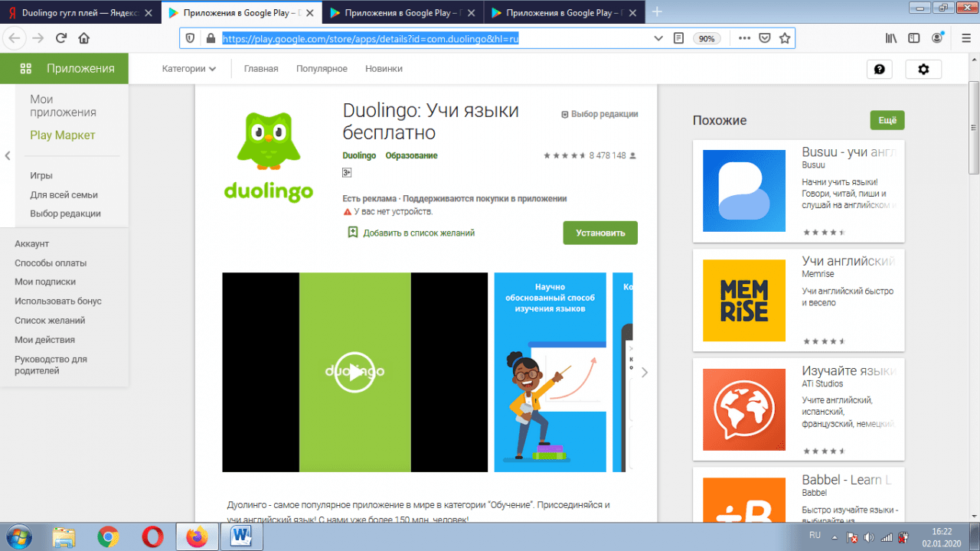Image resolution: width=980 pixels, height=551 pixels.
Task: Open the Google Play help icon
Action: pyautogui.click(x=879, y=69)
